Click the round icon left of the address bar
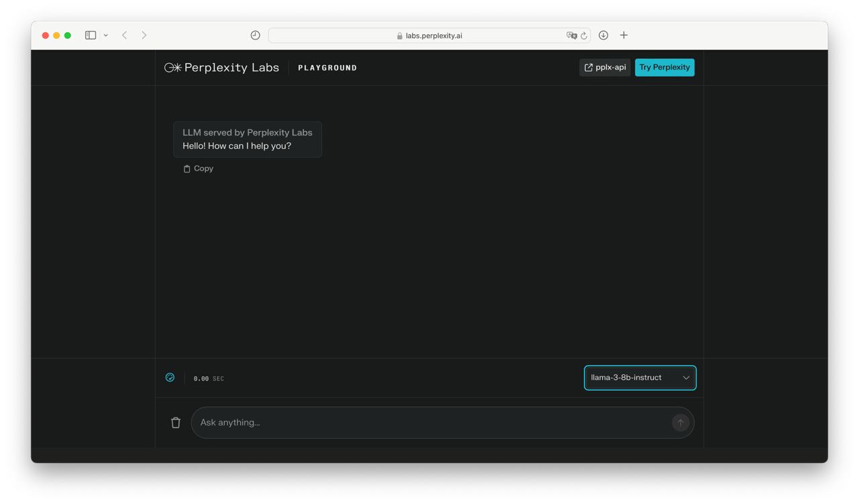This screenshot has width=859, height=504. [255, 36]
